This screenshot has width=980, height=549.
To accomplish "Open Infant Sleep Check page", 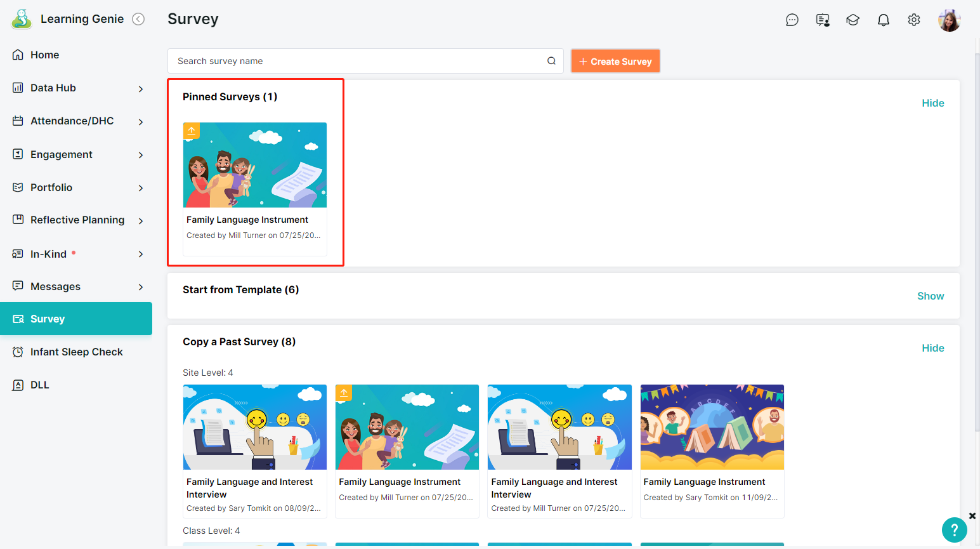I will pos(76,352).
